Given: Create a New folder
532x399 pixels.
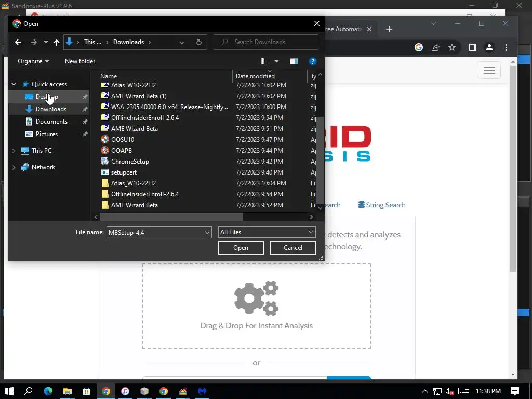Looking at the screenshot, I should coord(80,61).
